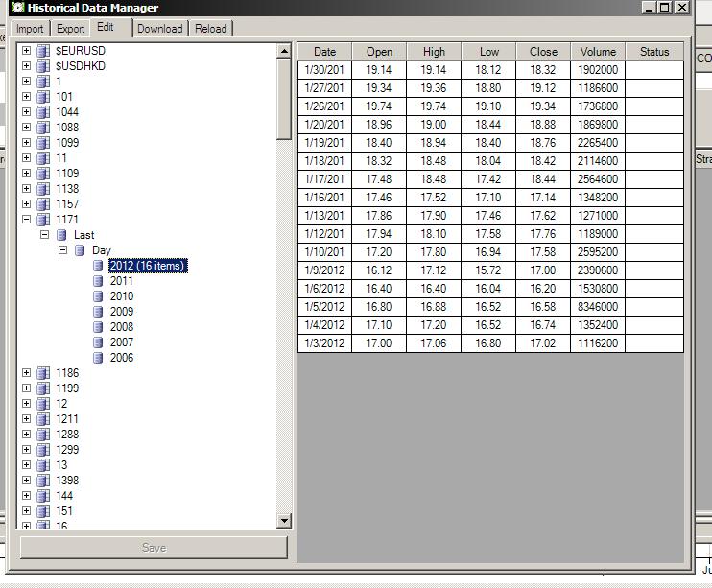Click the Close column header
712x588 pixels.
pos(543,52)
